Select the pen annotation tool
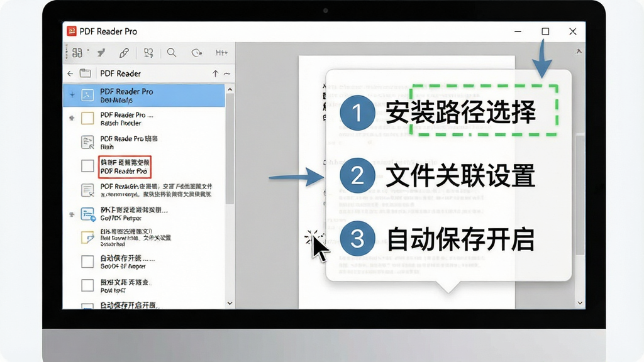This screenshot has height=362, width=644. [124, 53]
